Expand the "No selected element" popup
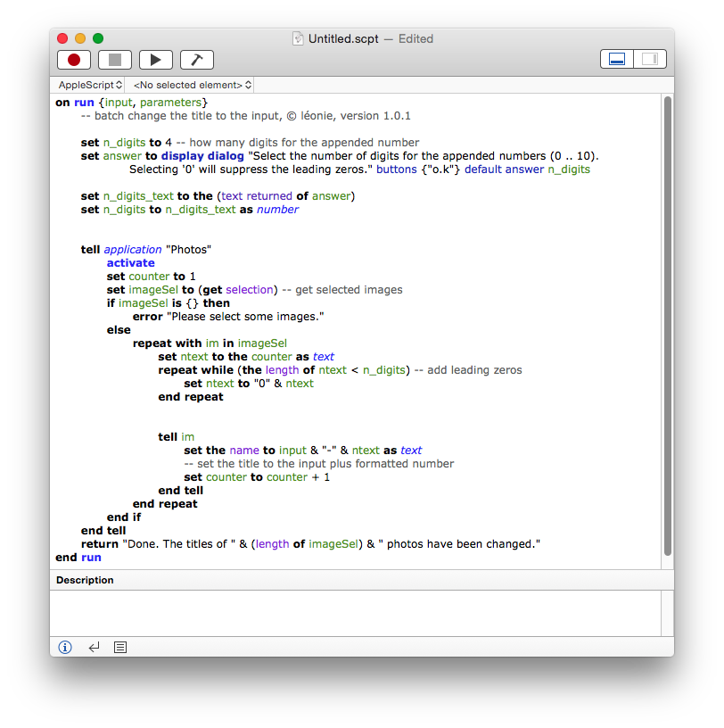Screen dimensions: 724x728 click(x=192, y=85)
